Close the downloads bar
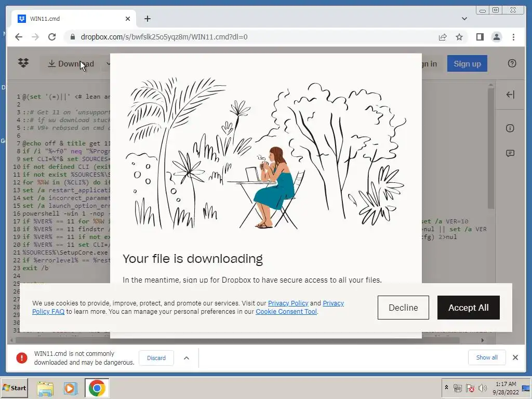 (515, 357)
